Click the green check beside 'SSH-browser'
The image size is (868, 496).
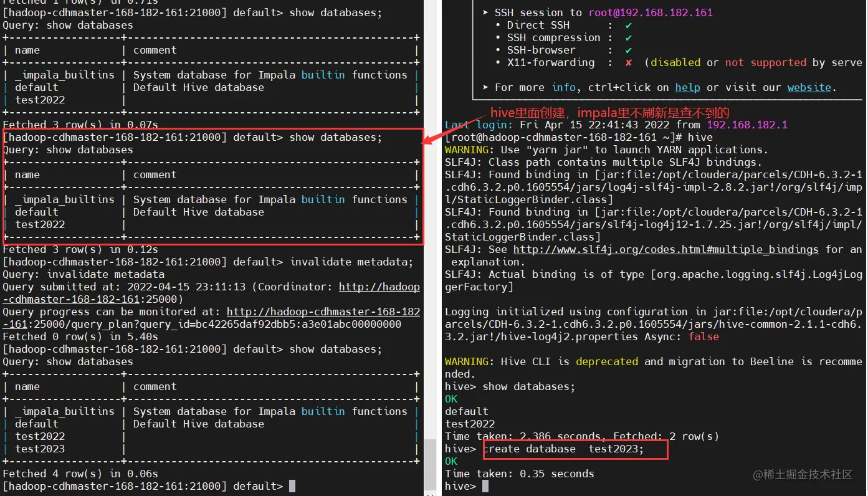pos(629,50)
